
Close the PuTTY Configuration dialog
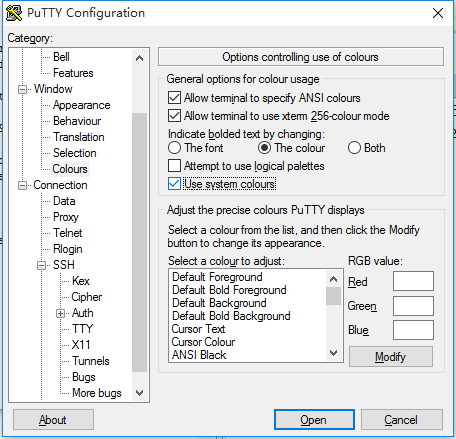click(438, 13)
